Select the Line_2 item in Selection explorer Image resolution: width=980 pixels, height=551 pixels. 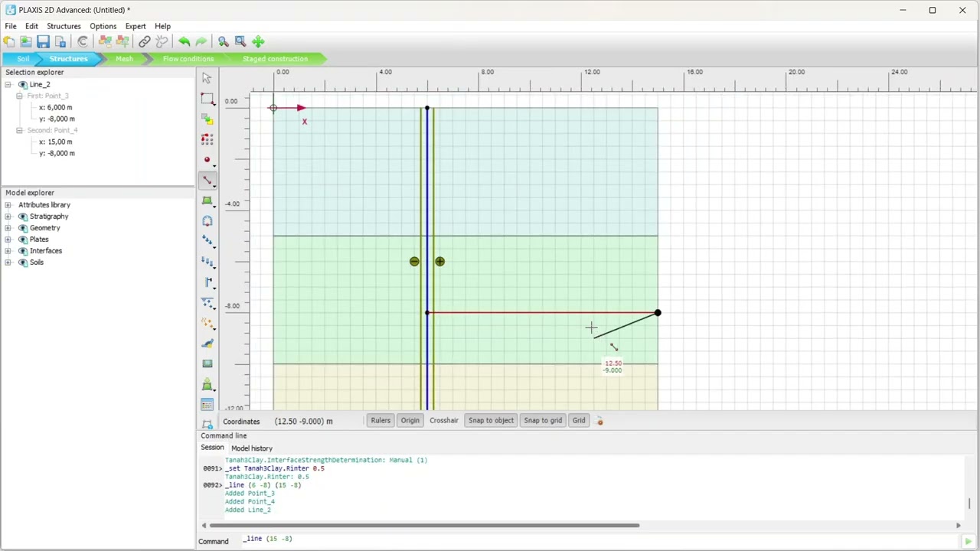click(x=40, y=84)
